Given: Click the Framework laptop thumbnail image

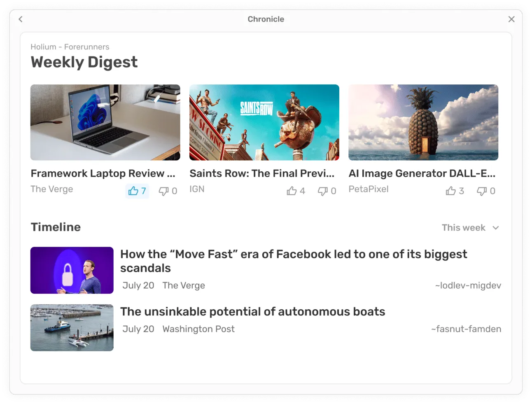Looking at the screenshot, I should click(x=105, y=122).
